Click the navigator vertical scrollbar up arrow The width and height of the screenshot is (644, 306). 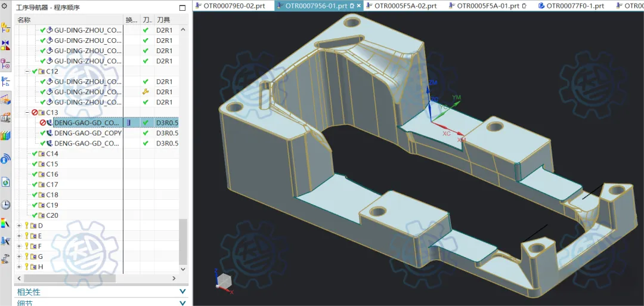pyautogui.click(x=183, y=30)
